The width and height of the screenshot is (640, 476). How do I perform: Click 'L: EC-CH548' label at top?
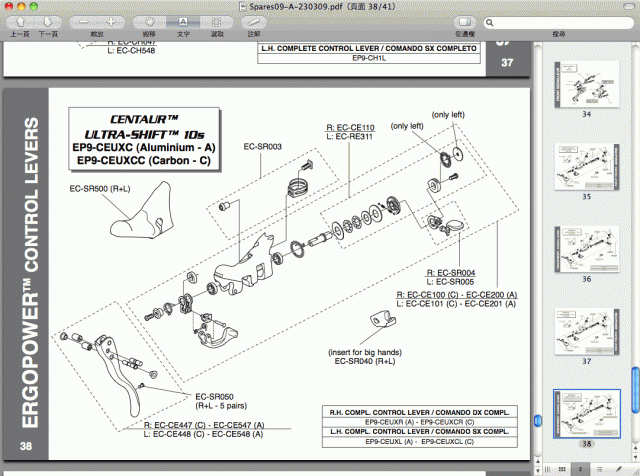pyautogui.click(x=131, y=51)
